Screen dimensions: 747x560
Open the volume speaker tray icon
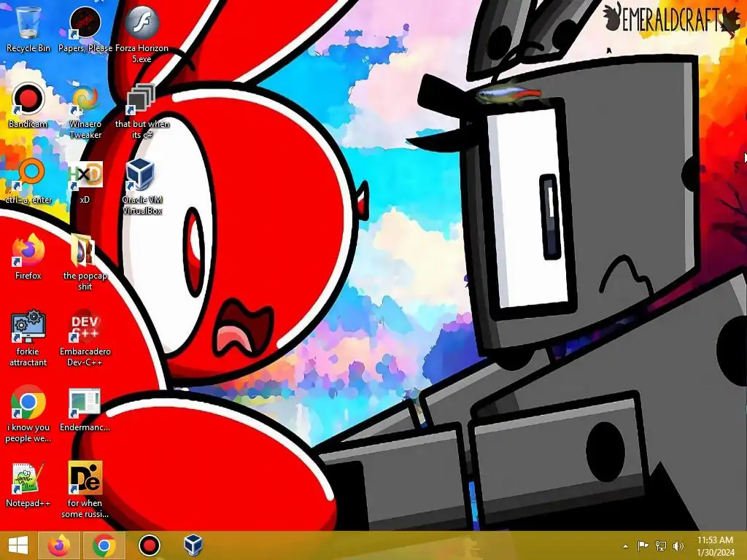[x=678, y=546]
